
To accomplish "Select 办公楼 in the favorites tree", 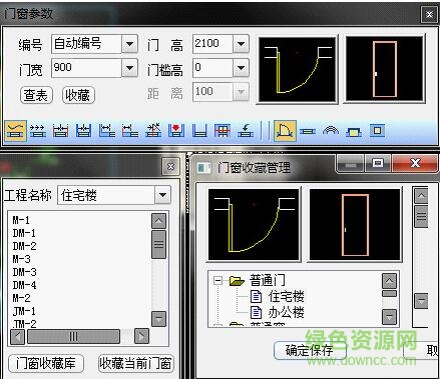I will point(286,313).
